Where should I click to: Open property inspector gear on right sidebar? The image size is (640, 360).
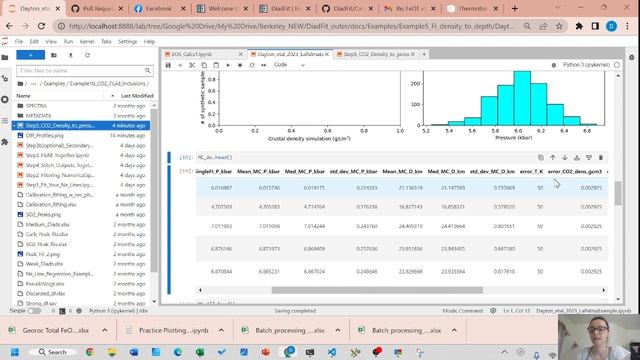[631, 58]
